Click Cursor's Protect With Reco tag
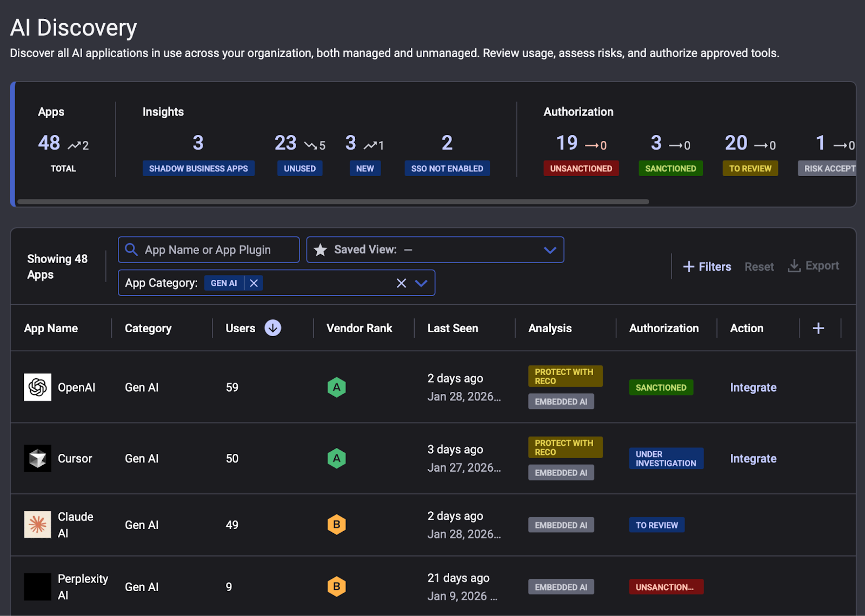The width and height of the screenshot is (865, 616). point(565,447)
